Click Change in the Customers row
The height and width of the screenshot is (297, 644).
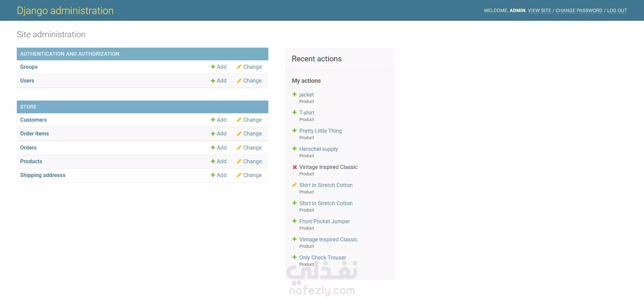tap(249, 120)
